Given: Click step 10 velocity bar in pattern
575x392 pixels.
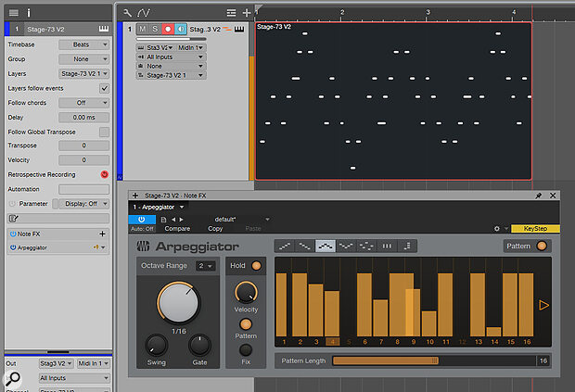Looking at the screenshot, I should tap(429, 323).
